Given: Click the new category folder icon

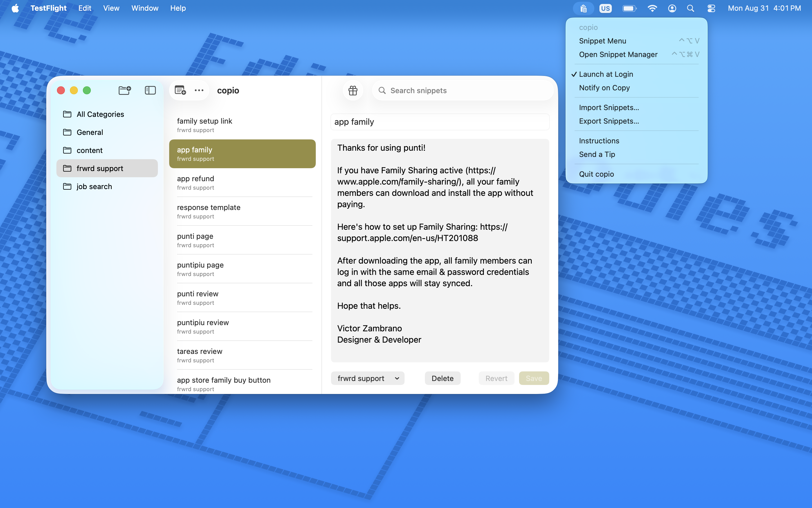Looking at the screenshot, I should point(125,90).
